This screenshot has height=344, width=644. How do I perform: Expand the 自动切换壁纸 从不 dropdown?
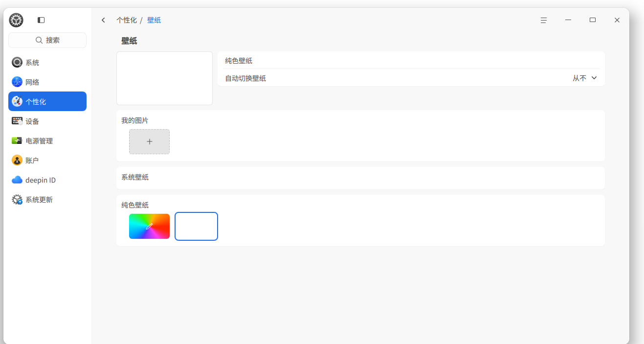tap(585, 78)
